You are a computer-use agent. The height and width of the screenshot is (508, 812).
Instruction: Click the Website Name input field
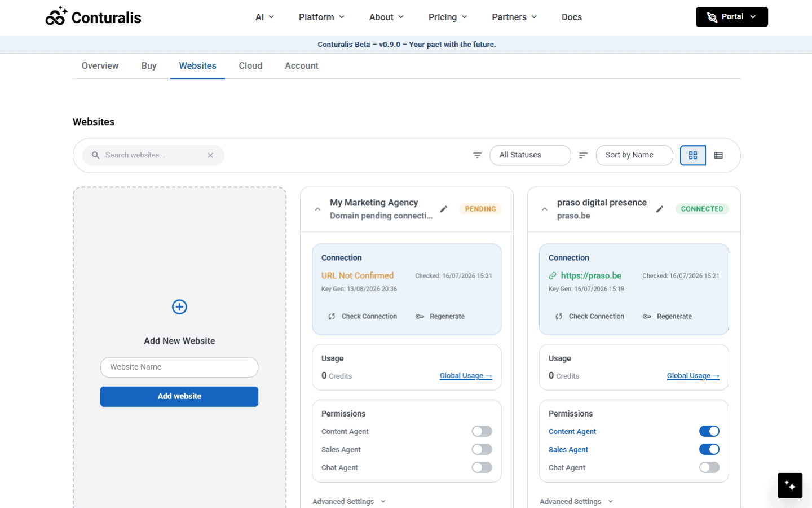pyautogui.click(x=179, y=367)
